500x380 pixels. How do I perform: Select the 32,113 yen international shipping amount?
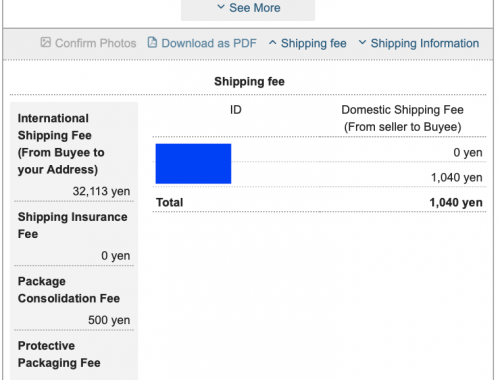point(101,191)
